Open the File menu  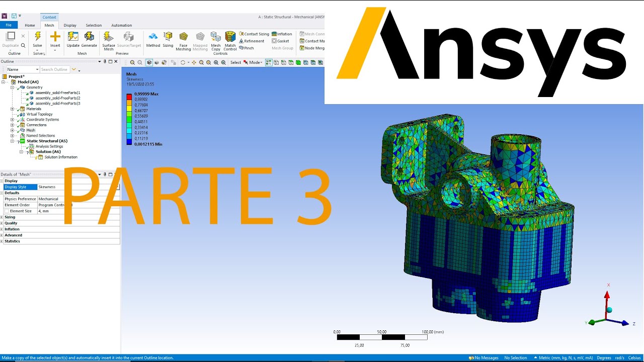[x=9, y=25]
